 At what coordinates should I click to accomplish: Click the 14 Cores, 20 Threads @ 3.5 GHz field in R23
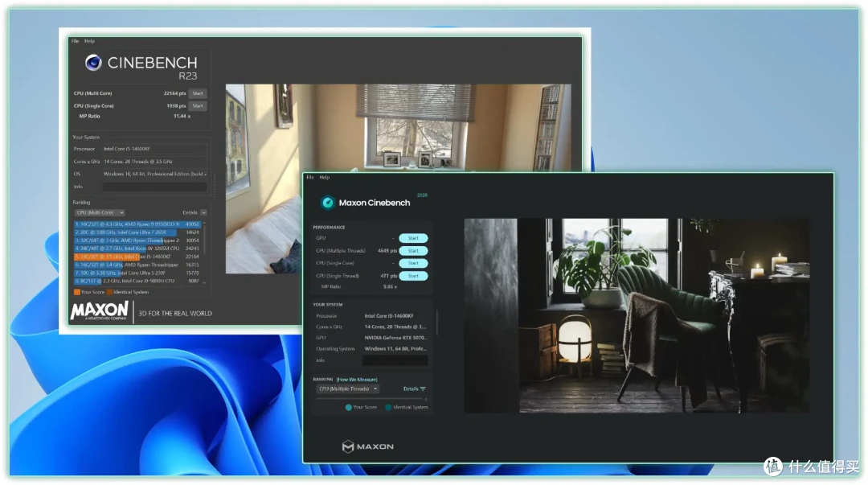pyautogui.click(x=155, y=162)
